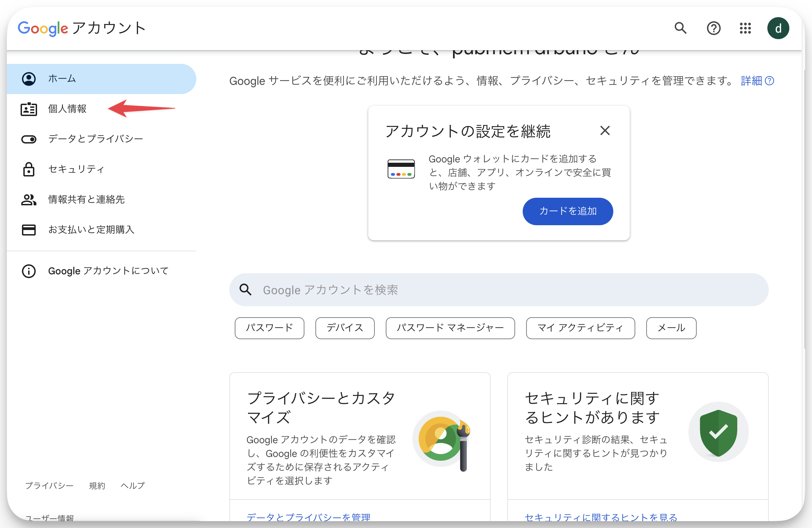Open the ホーム menu item

click(101, 79)
